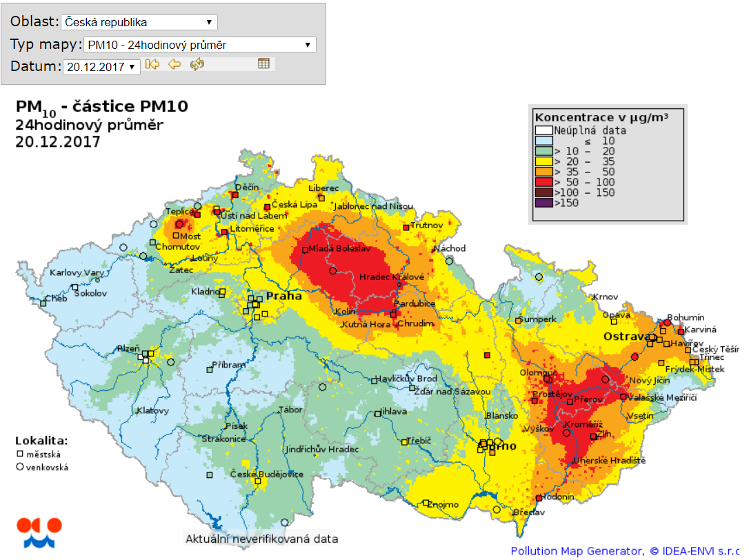Click the Praha label on the map
The image size is (749, 560).
pyautogui.click(x=283, y=296)
